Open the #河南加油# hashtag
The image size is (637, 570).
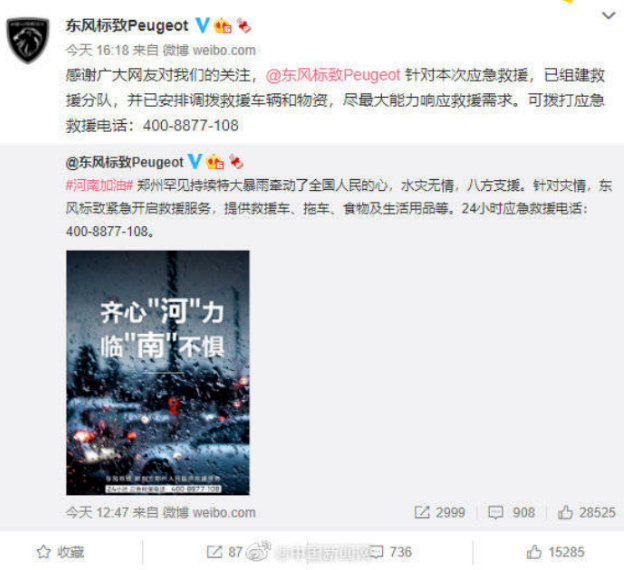point(100,186)
